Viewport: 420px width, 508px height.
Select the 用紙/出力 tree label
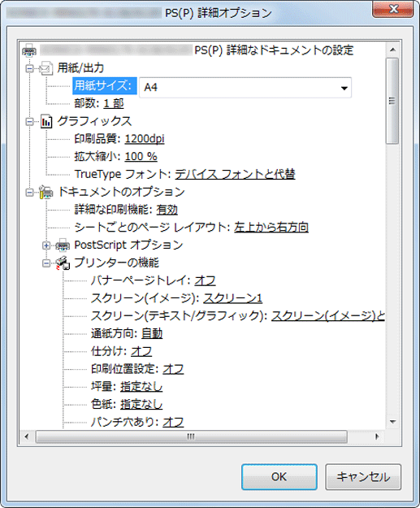80,68
